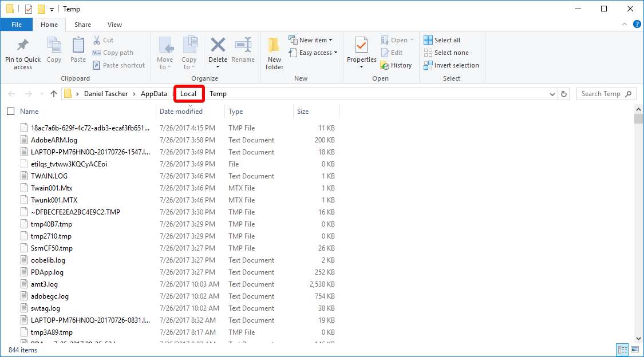The height and width of the screenshot is (357, 644).
Task: Click the New folder icon
Action: click(274, 45)
